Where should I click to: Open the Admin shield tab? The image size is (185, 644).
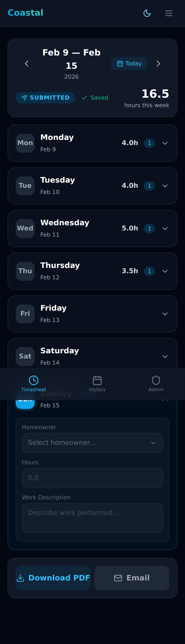(x=156, y=384)
